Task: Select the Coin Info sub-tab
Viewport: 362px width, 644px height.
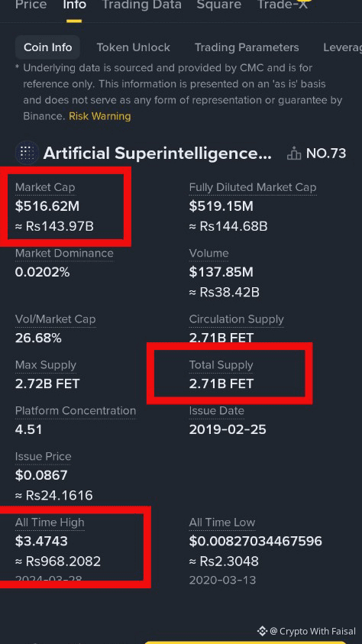Action: click(x=47, y=47)
